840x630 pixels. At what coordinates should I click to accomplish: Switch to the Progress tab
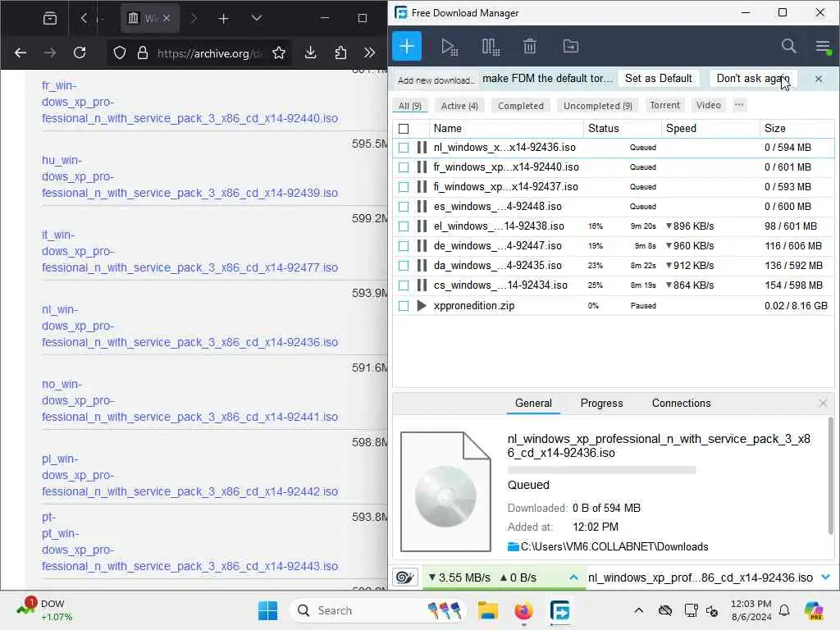coord(601,403)
